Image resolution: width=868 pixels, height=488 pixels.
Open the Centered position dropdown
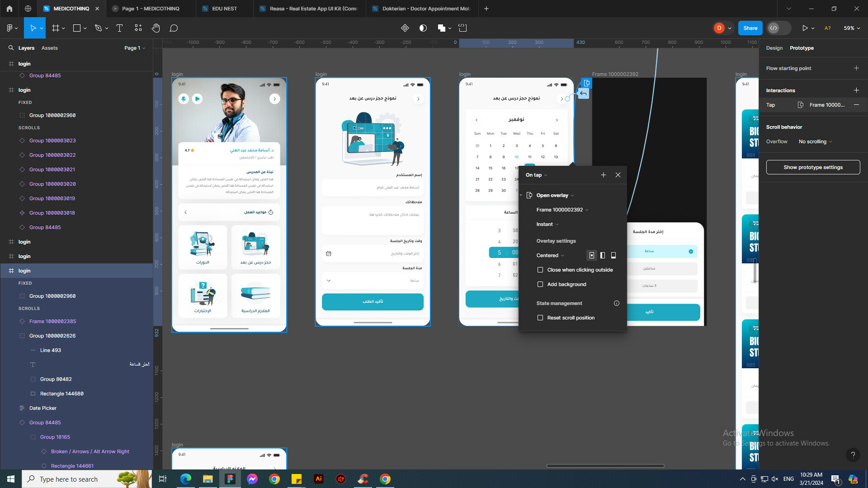(x=550, y=255)
